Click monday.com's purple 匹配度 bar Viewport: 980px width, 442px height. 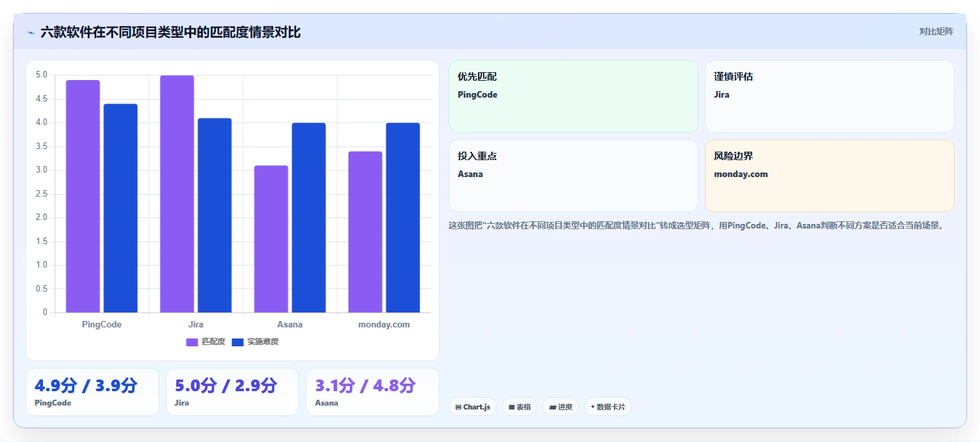(x=365, y=232)
